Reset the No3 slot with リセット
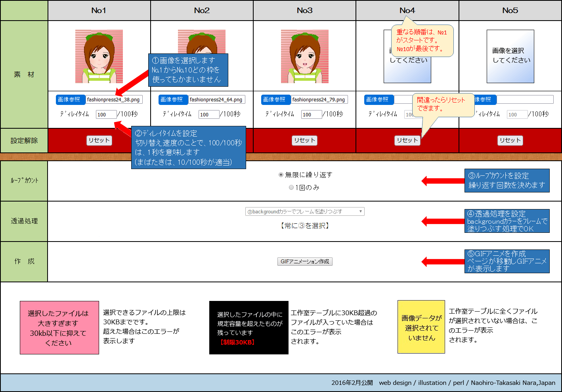The height and width of the screenshot is (392, 562). point(304,140)
